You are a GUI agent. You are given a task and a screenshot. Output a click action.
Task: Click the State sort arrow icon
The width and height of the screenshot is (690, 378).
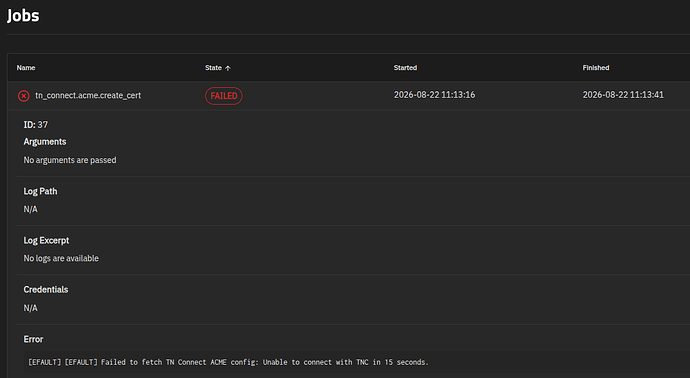(x=228, y=68)
